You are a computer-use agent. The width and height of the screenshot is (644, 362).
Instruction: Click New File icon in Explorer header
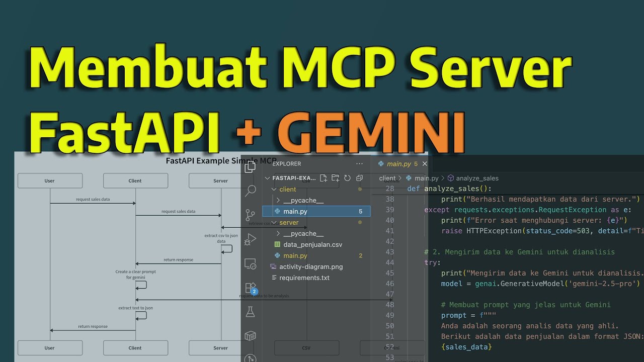click(x=323, y=178)
